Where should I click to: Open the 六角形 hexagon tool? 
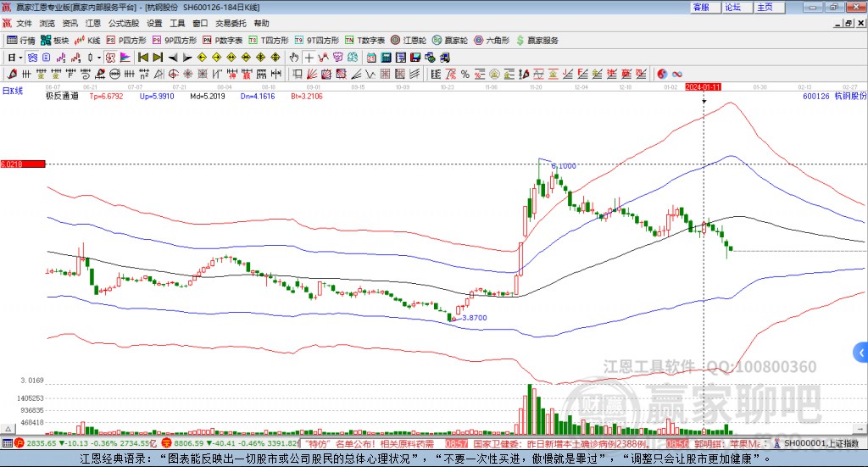(x=492, y=41)
